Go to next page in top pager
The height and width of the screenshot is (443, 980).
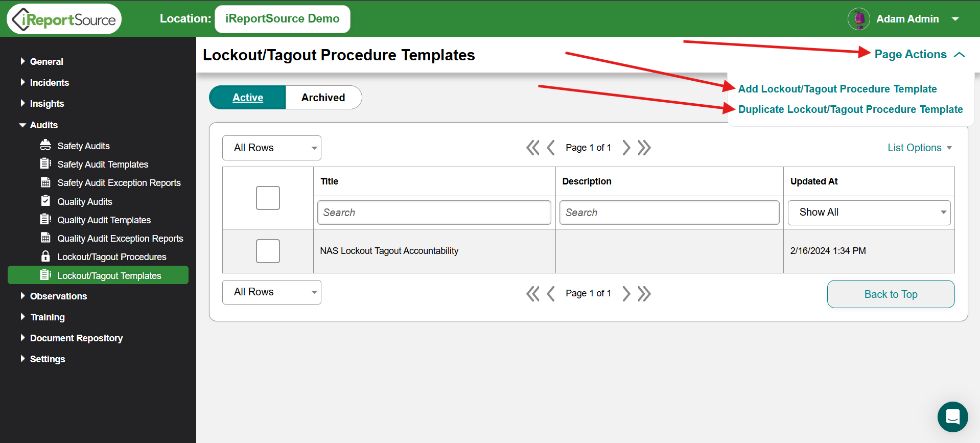click(626, 148)
